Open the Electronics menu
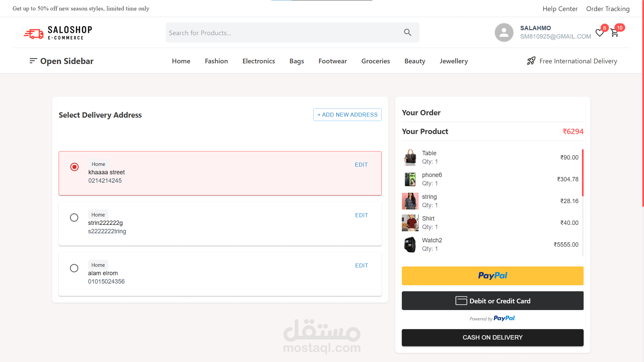This screenshot has height=362, width=644. point(259,61)
